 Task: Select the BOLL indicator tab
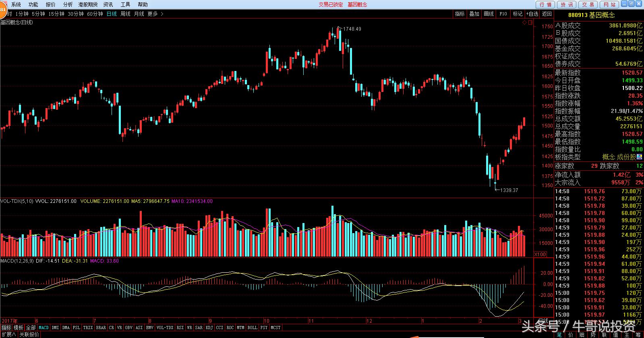click(252, 328)
